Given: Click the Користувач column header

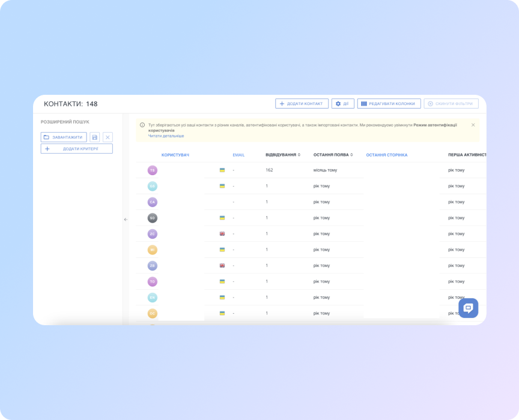Looking at the screenshot, I should 175,155.
